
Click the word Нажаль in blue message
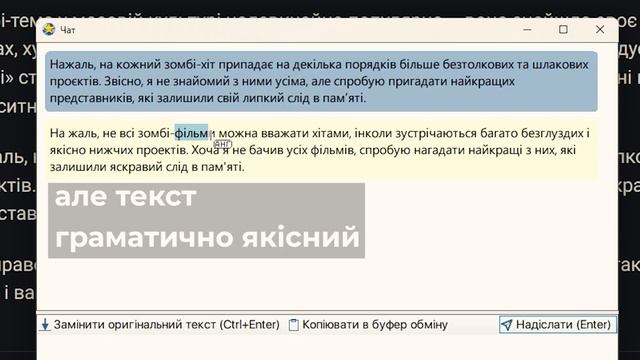(73, 64)
